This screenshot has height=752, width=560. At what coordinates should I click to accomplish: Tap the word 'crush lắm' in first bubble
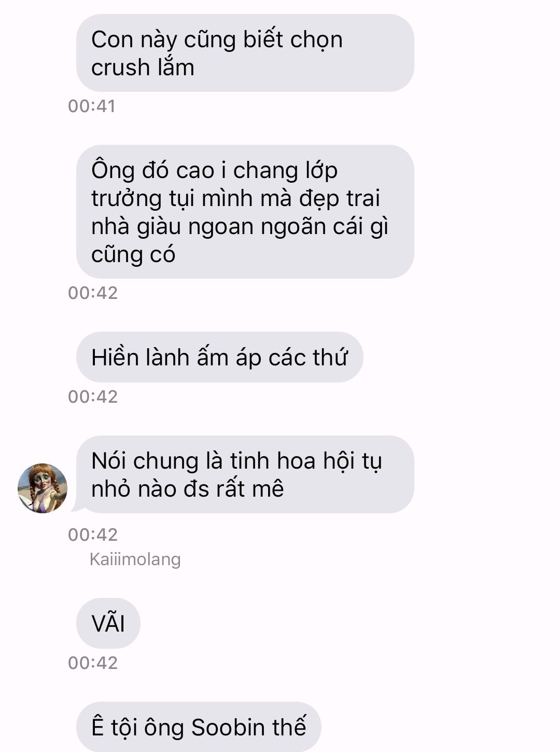click(143, 67)
